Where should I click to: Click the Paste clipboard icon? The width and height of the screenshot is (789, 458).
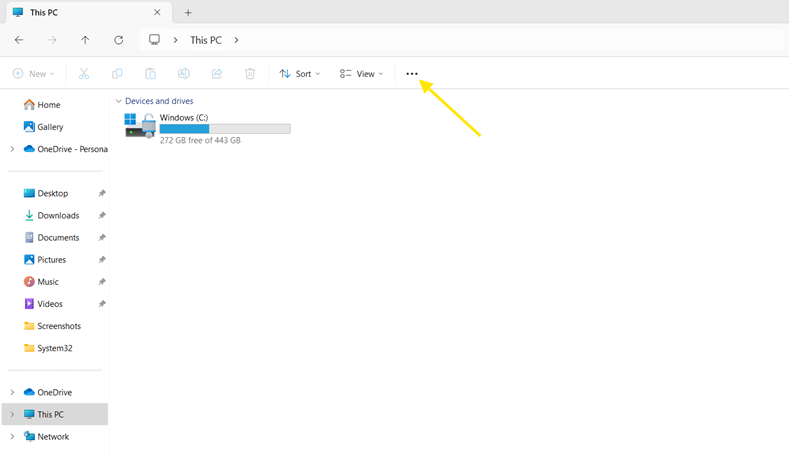[x=150, y=74]
